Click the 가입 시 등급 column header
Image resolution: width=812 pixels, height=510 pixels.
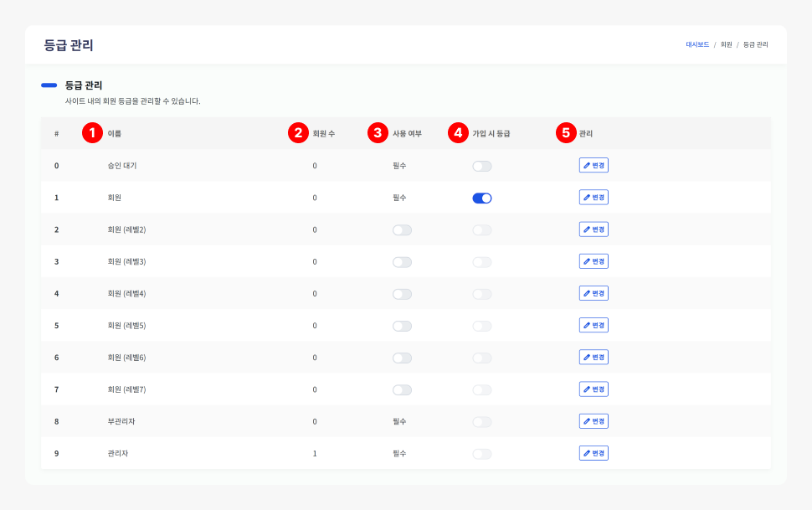point(491,133)
